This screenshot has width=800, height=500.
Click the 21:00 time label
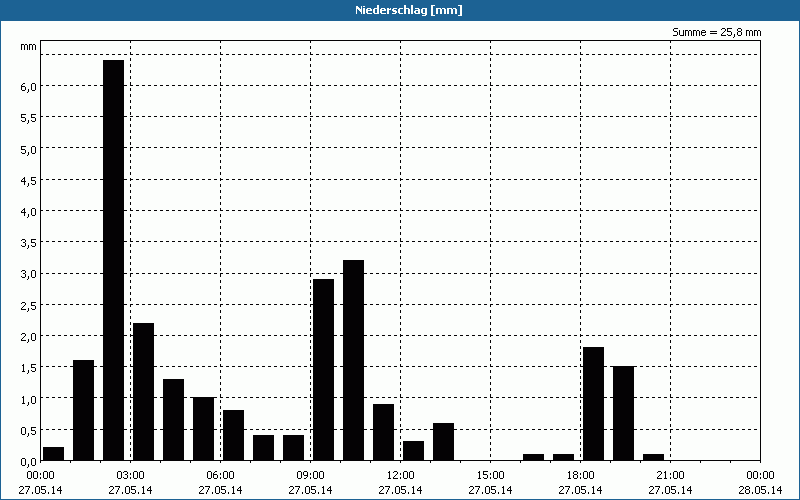point(670,476)
